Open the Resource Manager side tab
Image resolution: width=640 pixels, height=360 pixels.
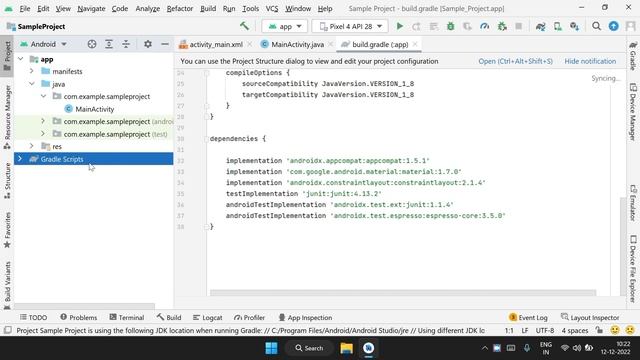click(7, 116)
